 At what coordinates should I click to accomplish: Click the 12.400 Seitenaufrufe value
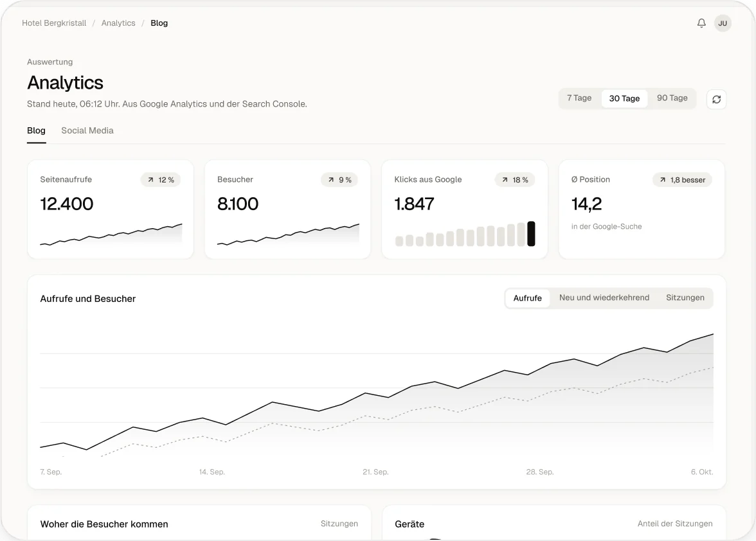click(x=67, y=204)
